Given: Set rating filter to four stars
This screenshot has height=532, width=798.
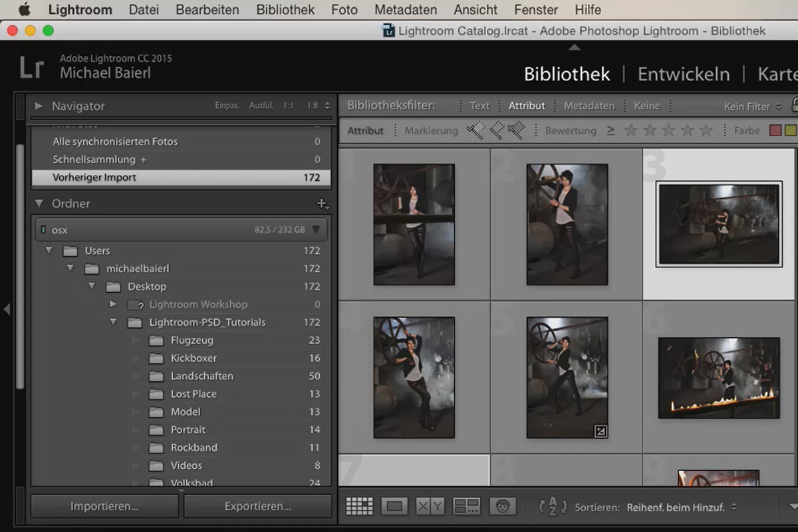Looking at the screenshot, I should click(x=687, y=130).
